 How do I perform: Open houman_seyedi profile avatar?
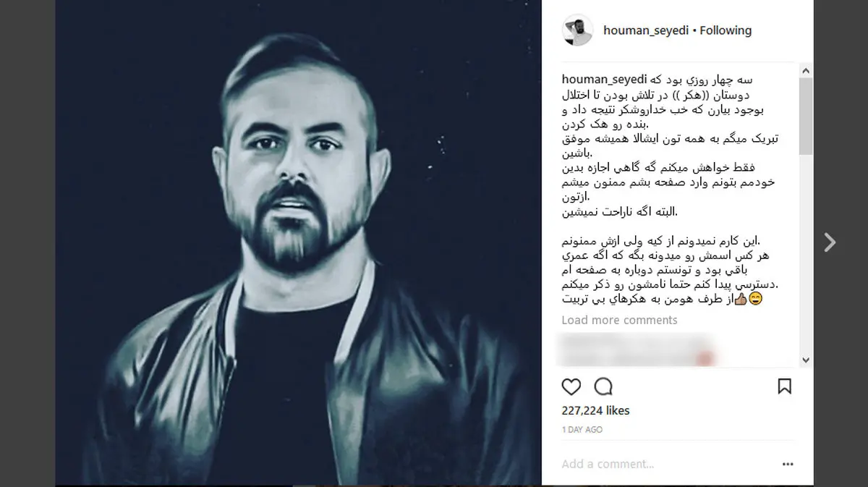coord(578,30)
